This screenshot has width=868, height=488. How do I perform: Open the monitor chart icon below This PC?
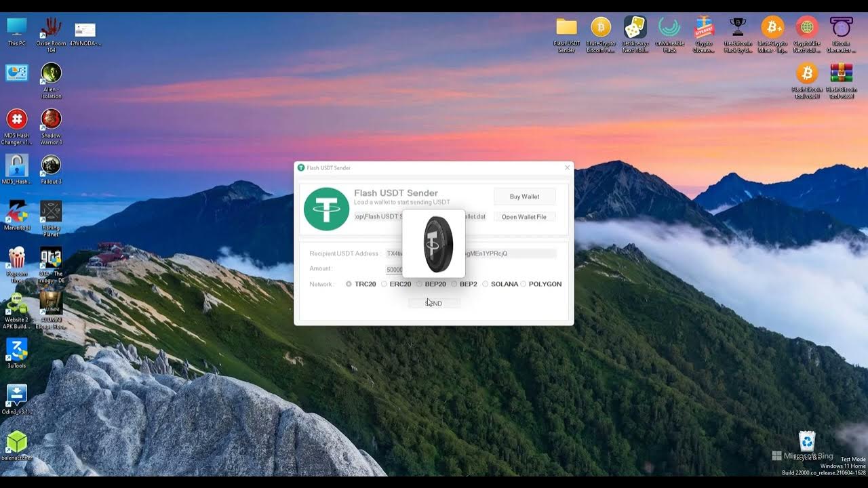point(17,73)
